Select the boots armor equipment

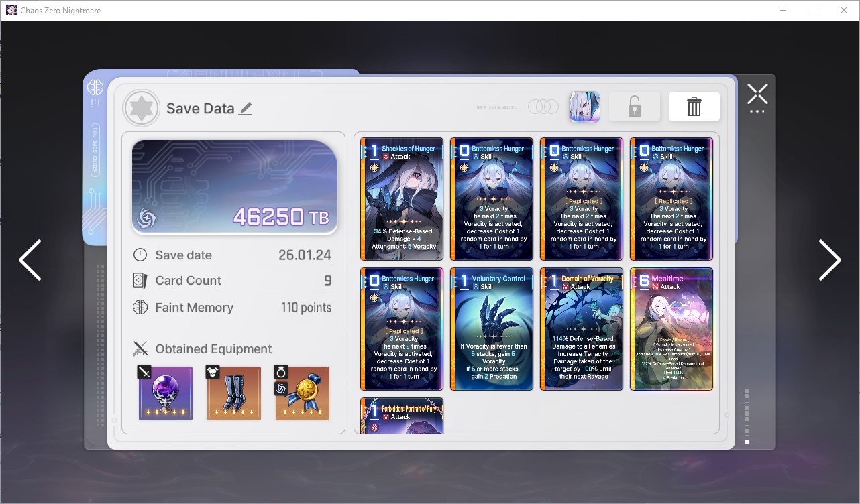pyautogui.click(x=234, y=393)
